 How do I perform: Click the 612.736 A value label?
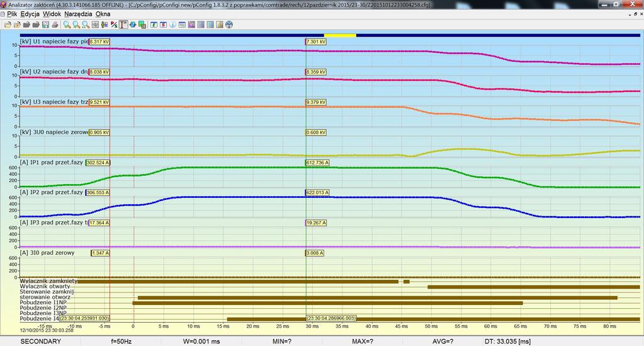click(x=317, y=163)
